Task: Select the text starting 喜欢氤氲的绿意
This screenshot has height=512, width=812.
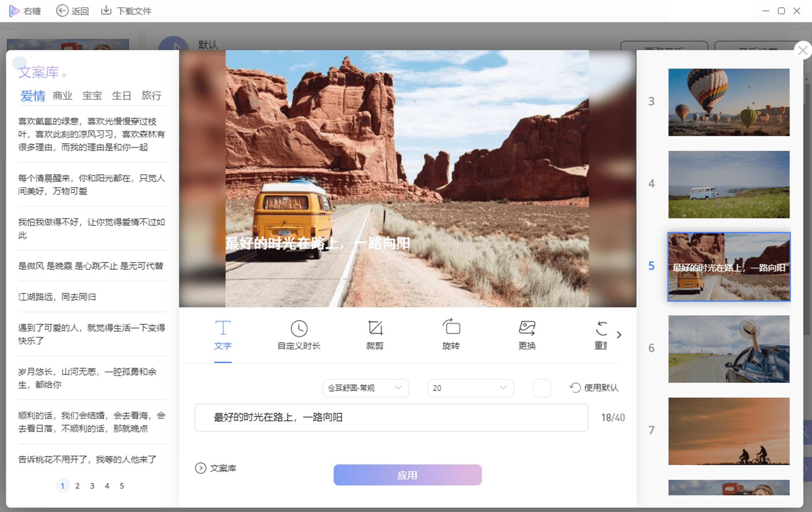Action: (92, 134)
